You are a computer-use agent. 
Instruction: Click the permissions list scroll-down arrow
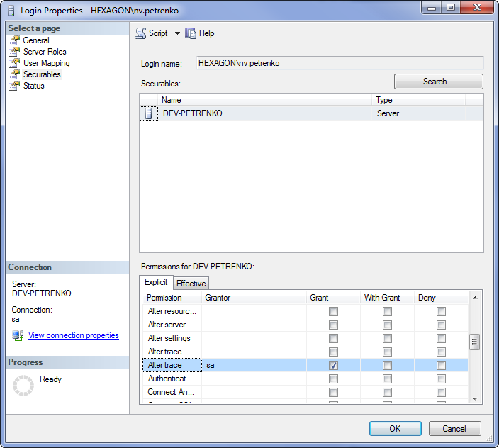[475, 398]
